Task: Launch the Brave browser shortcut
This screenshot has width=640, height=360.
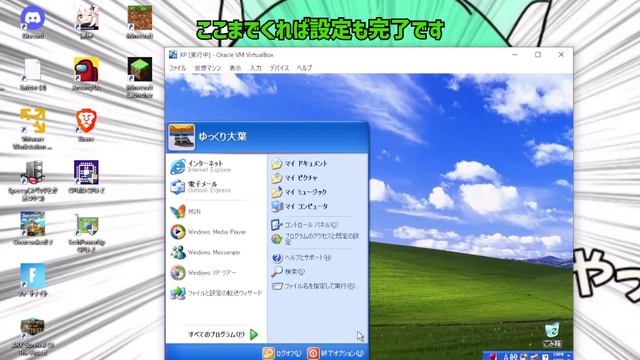Action: [x=86, y=125]
